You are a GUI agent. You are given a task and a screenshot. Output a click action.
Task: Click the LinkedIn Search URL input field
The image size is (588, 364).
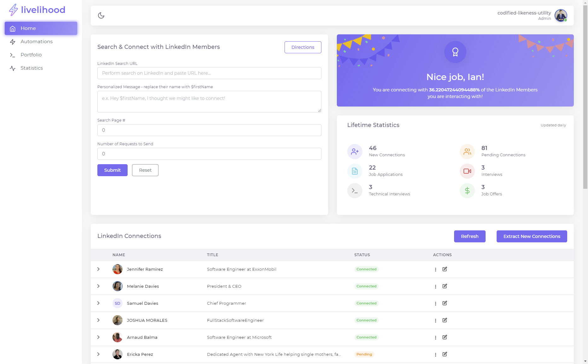pyautogui.click(x=209, y=73)
